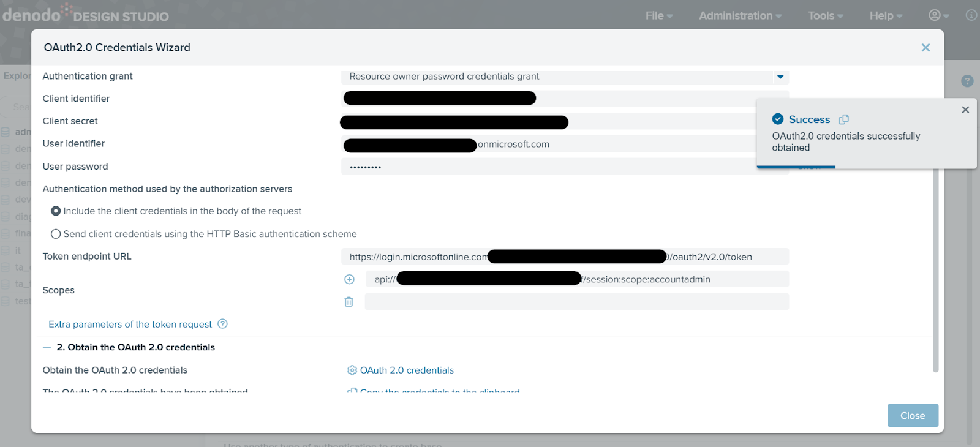Open help for extra token parameters

point(223,324)
